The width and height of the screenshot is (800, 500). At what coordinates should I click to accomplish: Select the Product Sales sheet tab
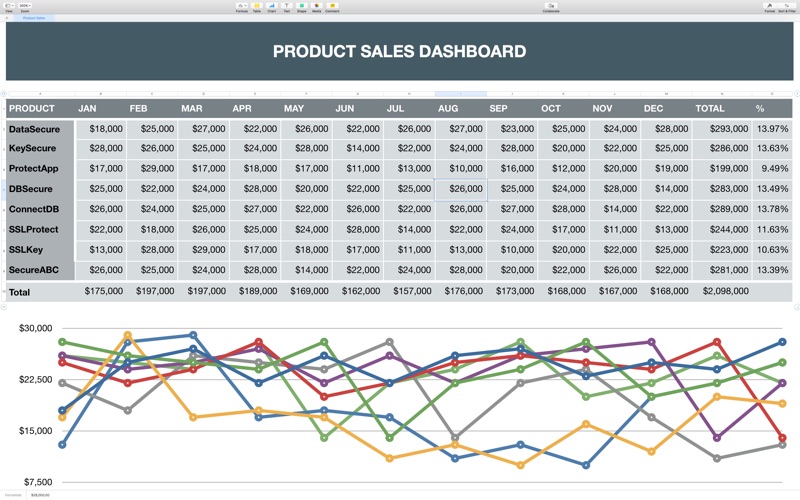34,18
